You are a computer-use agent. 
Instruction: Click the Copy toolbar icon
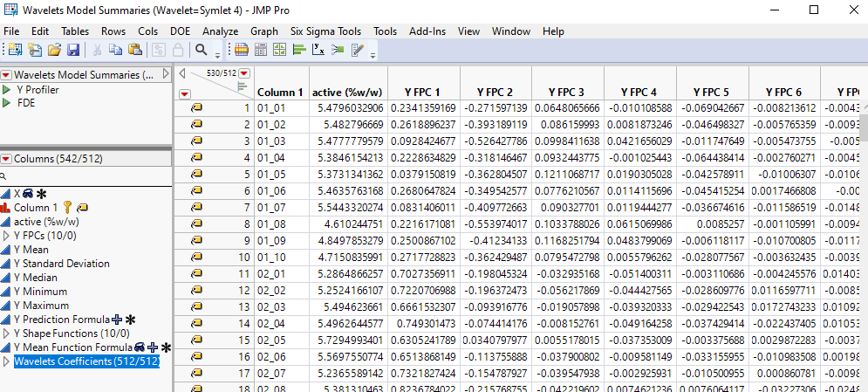(115, 50)
